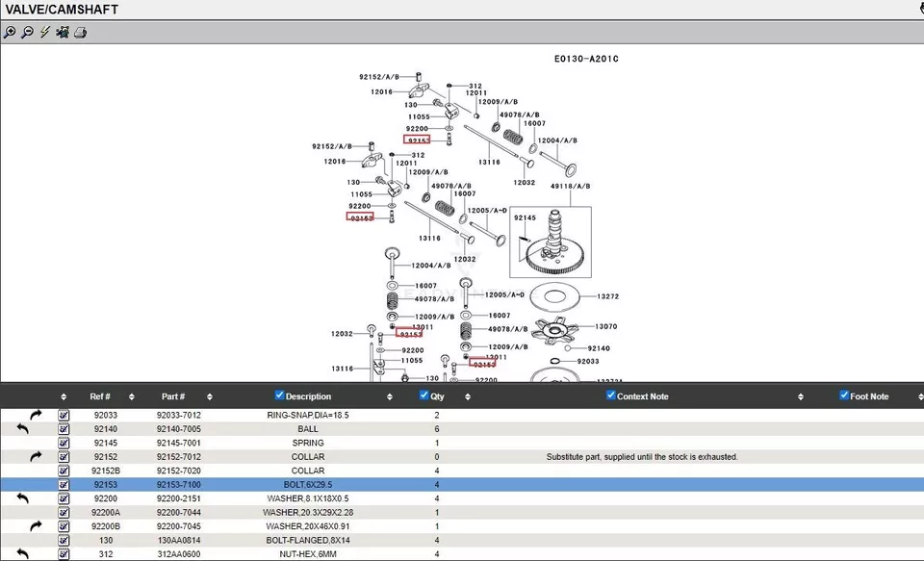This screenshot has height=561, width=924.
Task: Click the zoom out magnifier icon
Action: point(27,33)
